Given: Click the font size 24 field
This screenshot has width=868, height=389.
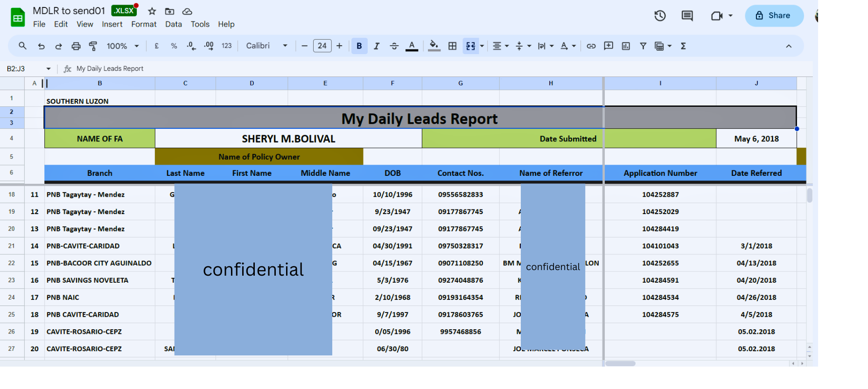Looking at the screenshot, I should 322,46.
